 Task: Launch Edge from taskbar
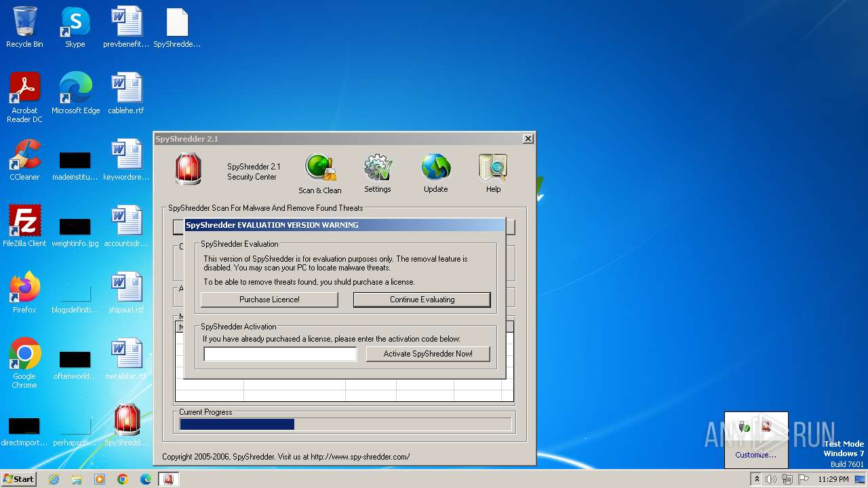145,479
